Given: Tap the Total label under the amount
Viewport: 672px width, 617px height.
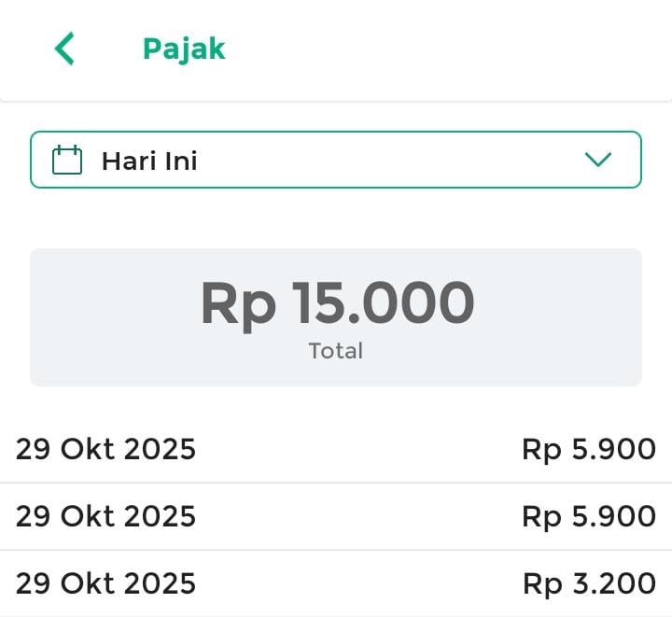Looking at the screenshot, I should coord(336,351).
